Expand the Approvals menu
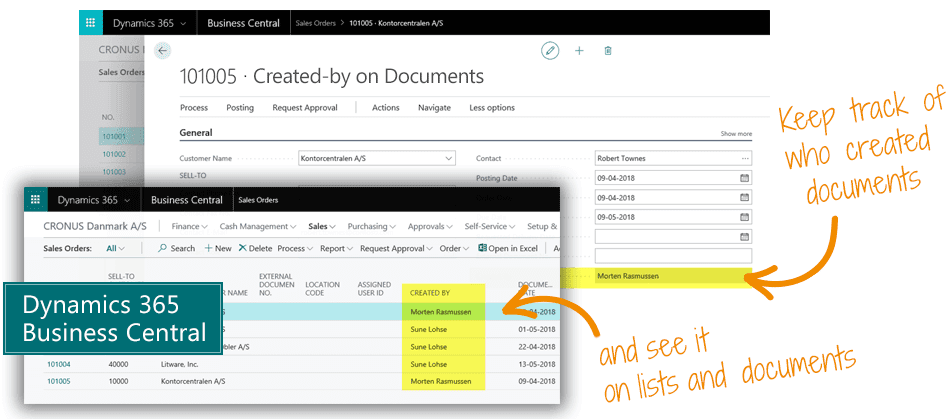Screen dimensions: 950x419 (x=430, y=226)
